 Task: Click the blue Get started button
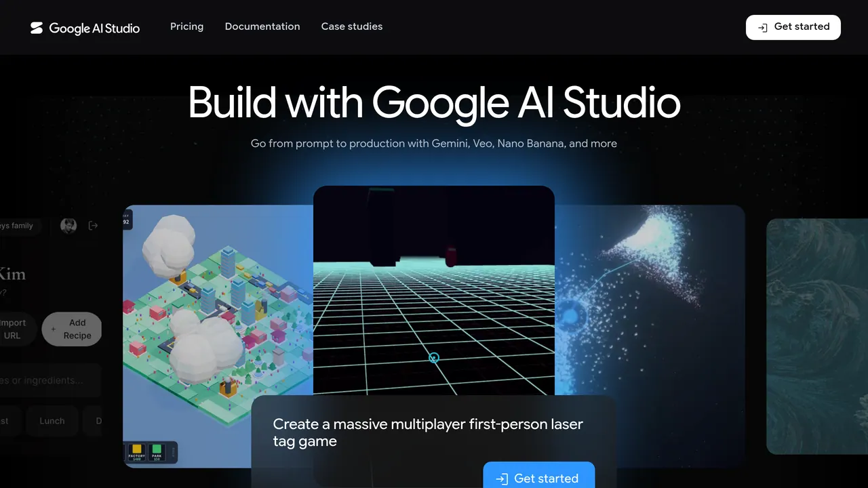[539, 476]
